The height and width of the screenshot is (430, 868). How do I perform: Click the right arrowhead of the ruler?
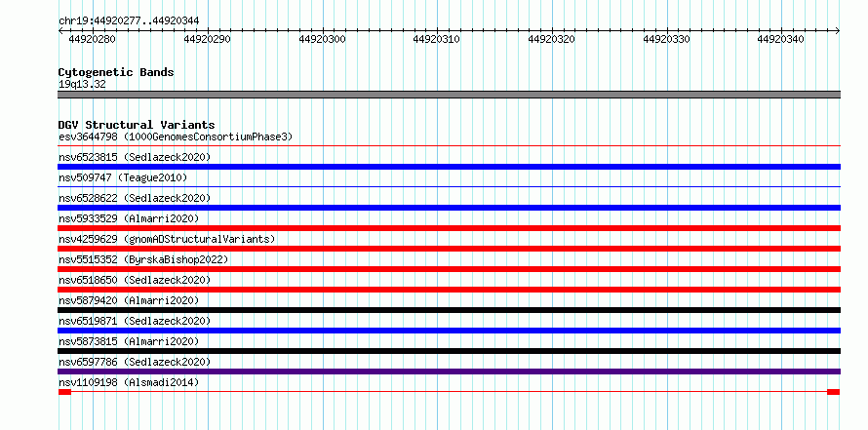coord(838,31)
